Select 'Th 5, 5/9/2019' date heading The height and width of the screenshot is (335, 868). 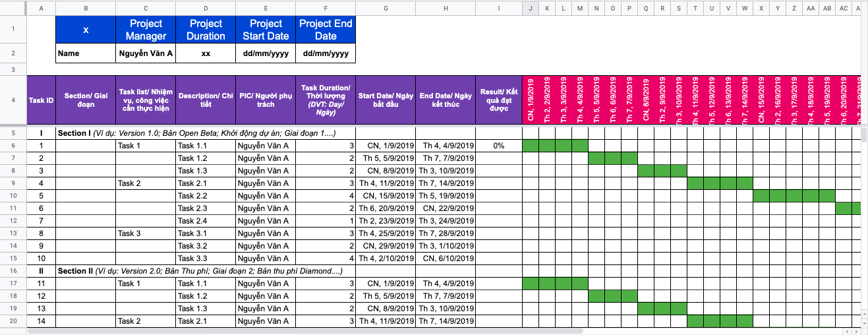[596, 100]
